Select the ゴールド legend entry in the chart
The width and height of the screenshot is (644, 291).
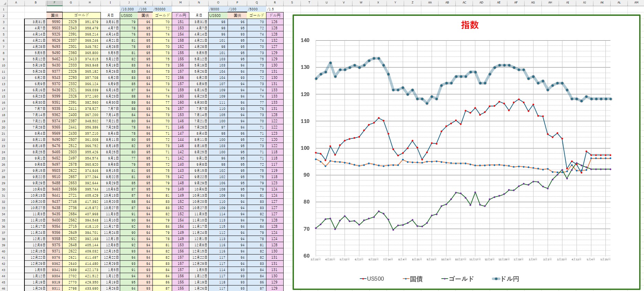click(x=458, y=279)
